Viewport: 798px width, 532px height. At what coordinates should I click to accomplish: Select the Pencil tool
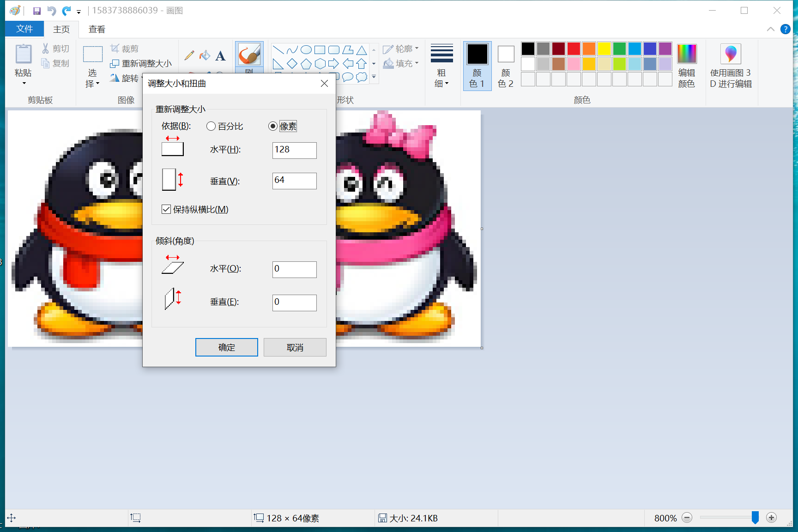189,55
